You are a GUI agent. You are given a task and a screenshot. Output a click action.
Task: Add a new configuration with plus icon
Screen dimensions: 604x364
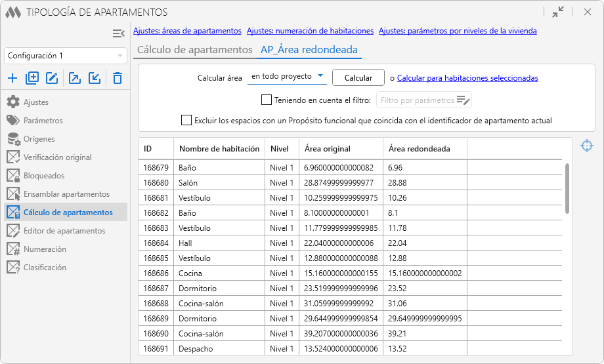point(12,79)
